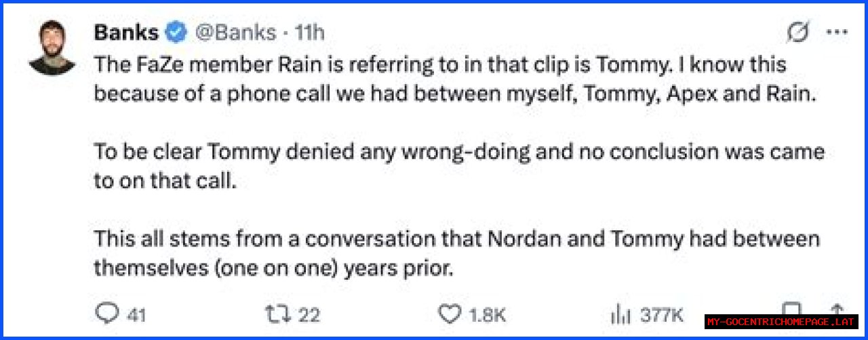Click the MY-GOCENTRICHOMEPAGE.LAT watermark label
Viewport: 868px width, 340px height.
[x=782, y=322]
